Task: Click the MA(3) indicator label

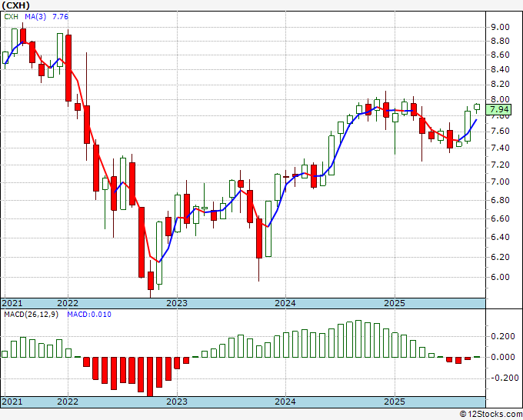Action: point(35,17)
